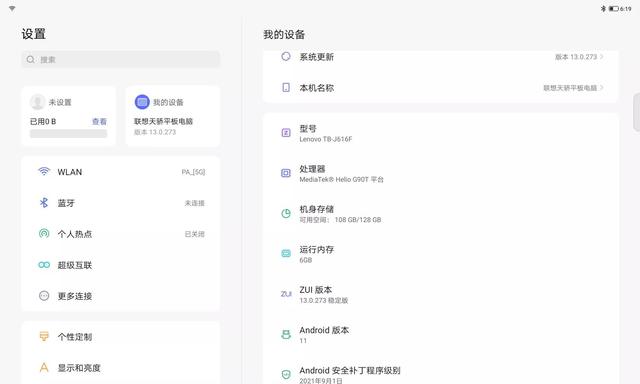Click the 超级互联 link icon

tap(44, 265)
